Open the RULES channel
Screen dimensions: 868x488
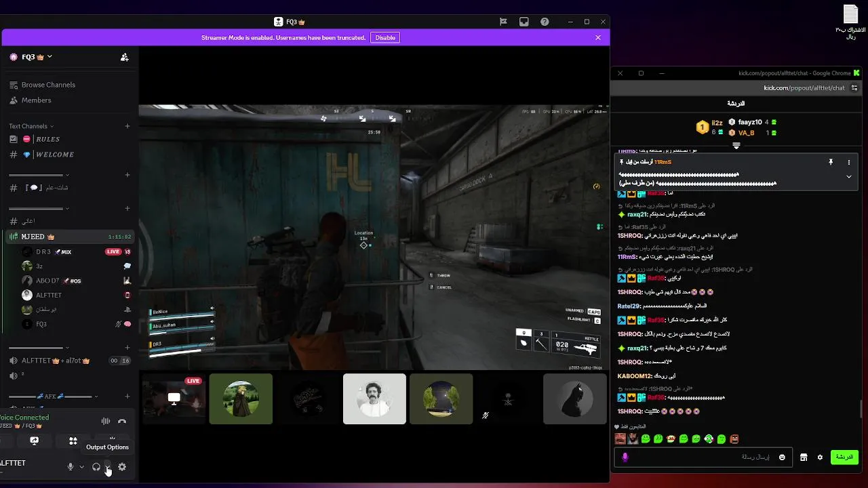(x=69, y=139)
